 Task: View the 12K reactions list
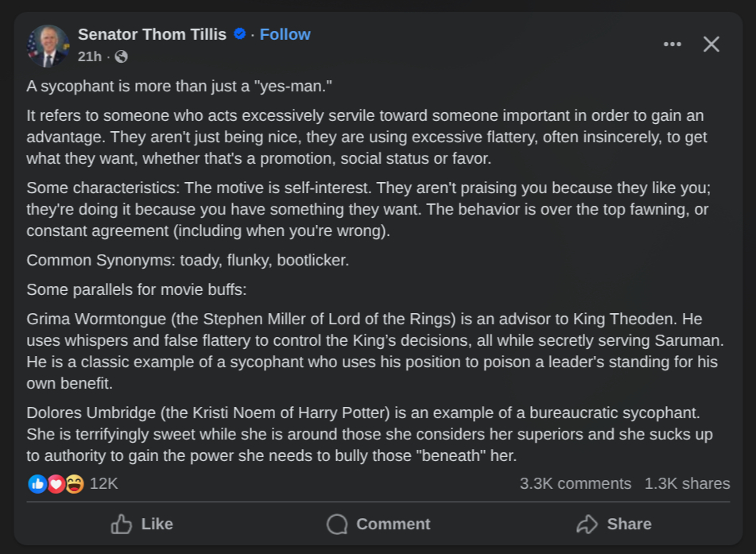103,483
